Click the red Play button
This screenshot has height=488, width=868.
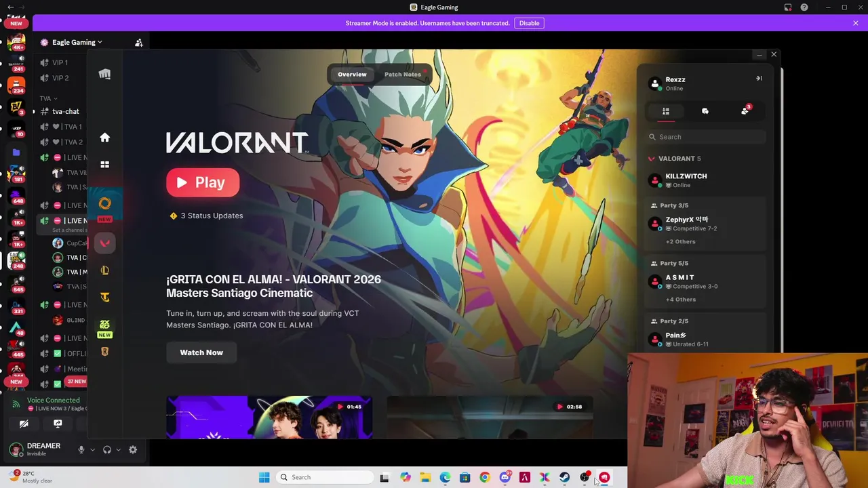(203, 182)
